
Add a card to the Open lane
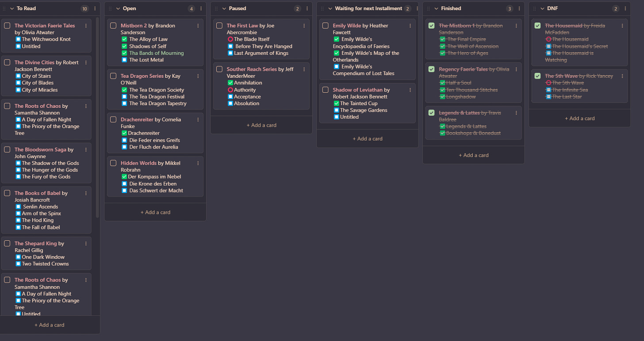pos(155,212)
